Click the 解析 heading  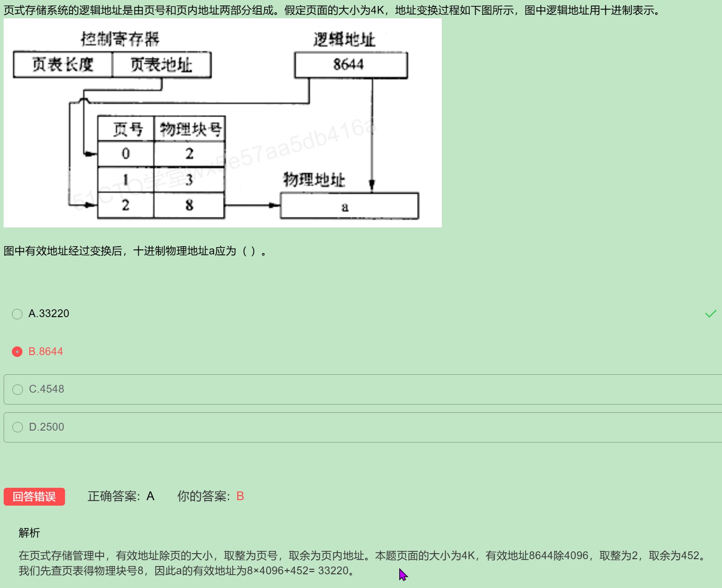coord(29,533)
